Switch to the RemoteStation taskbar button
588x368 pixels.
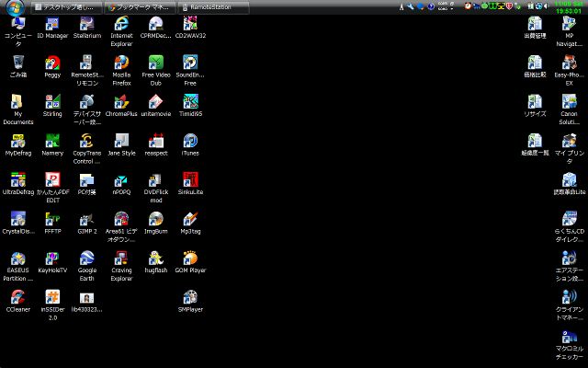pyautogui.click(x=214, y=7)
